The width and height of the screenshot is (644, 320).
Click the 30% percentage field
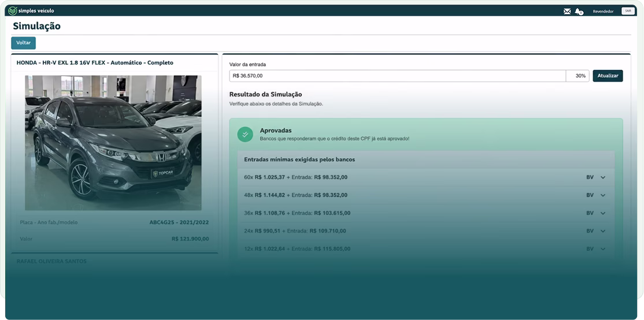[578, 76]
